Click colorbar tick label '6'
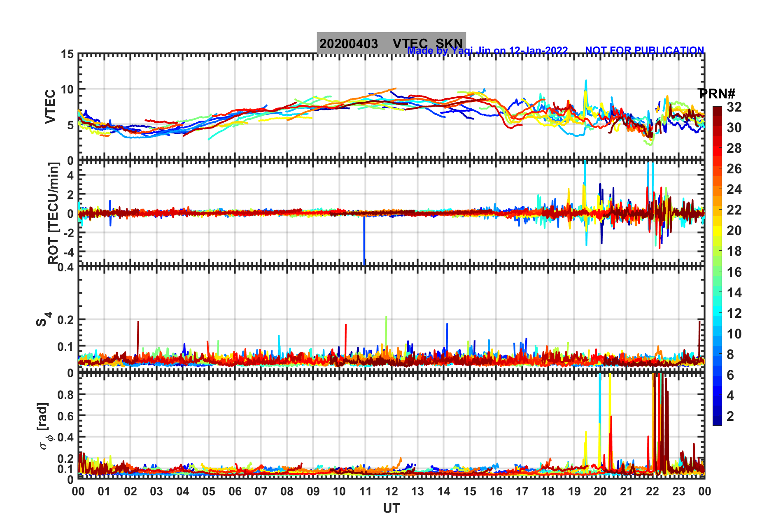Screen dimensions: 783x532 click(730, 375)
